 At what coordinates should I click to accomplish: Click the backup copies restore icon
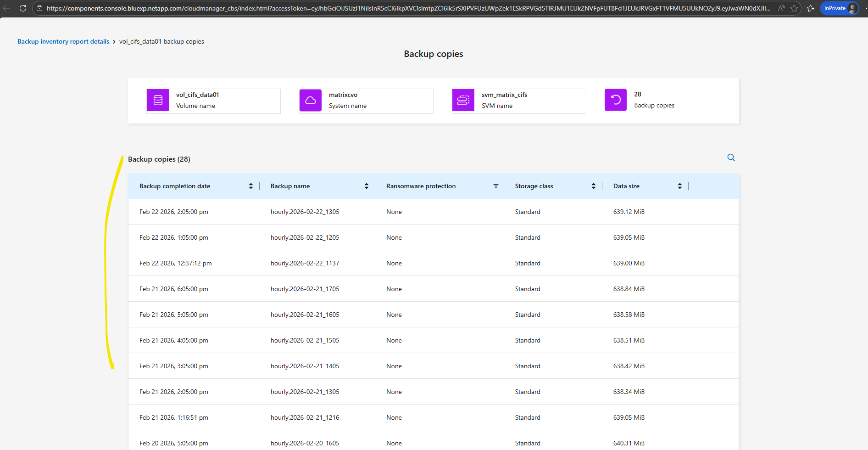coord(616,100)
